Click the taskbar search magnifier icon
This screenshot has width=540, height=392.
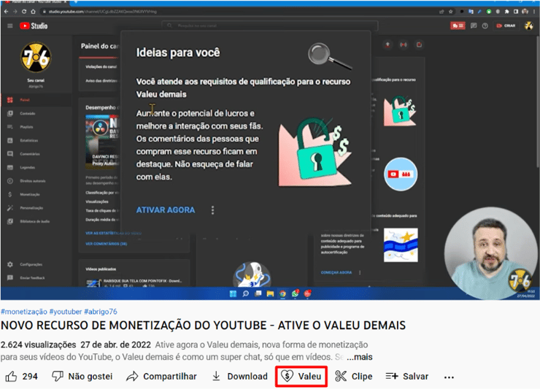(x=245, y=294)
